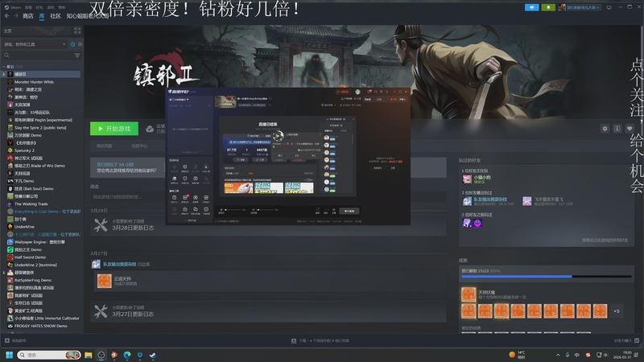Click the recent activity clock filter icon

pos(72,44)
